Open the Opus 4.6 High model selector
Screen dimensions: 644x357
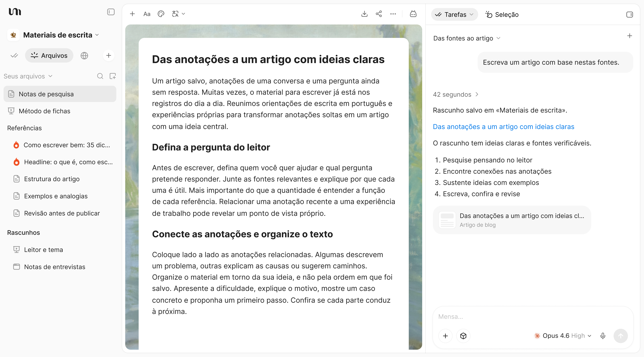point(562,336)
